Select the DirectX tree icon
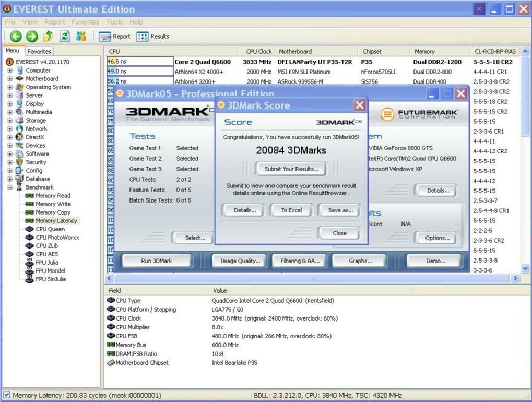532x402 pixels. click(x=20, y=137)
